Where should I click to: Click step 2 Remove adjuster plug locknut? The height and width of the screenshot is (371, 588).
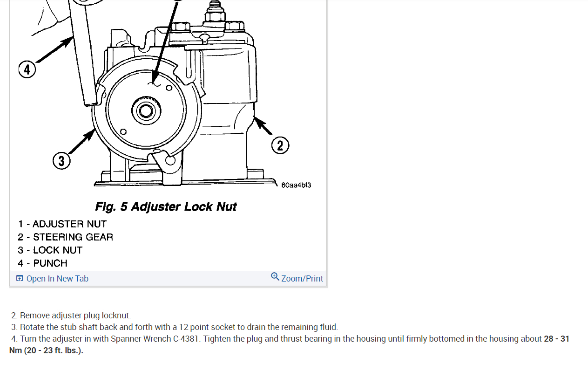point(71,316)
